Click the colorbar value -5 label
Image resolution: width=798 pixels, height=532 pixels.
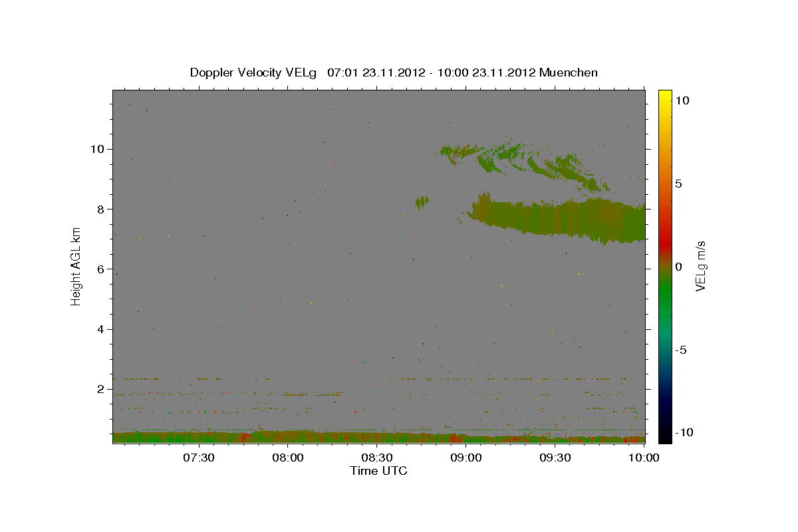(682, 350)
